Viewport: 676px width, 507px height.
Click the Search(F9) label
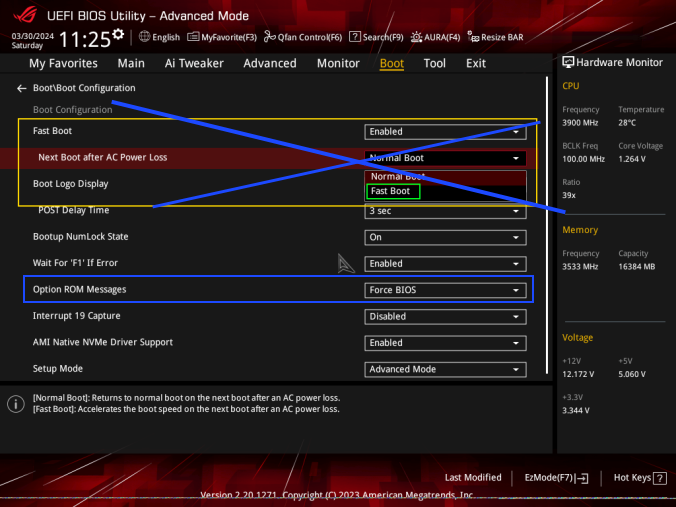coord(383,38)
